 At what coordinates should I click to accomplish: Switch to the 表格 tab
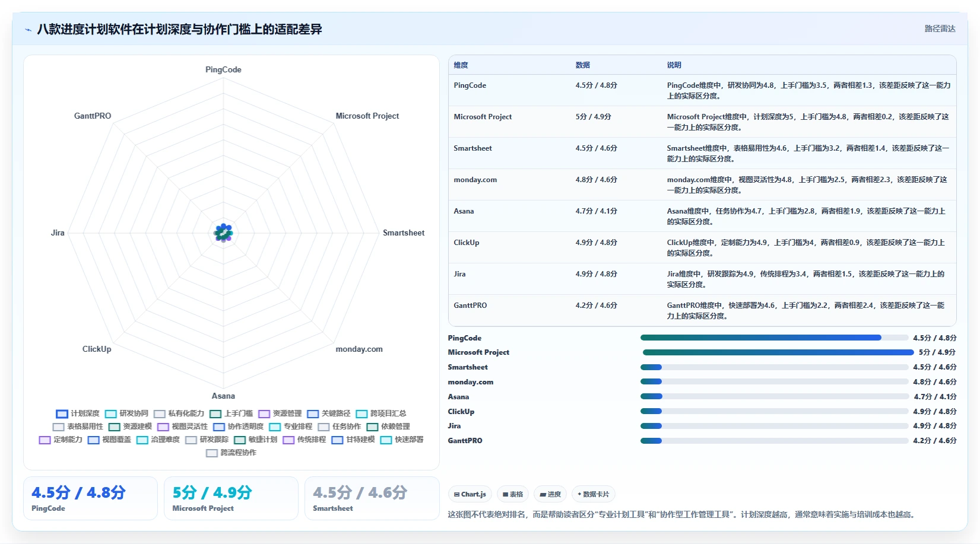[512, 494]
